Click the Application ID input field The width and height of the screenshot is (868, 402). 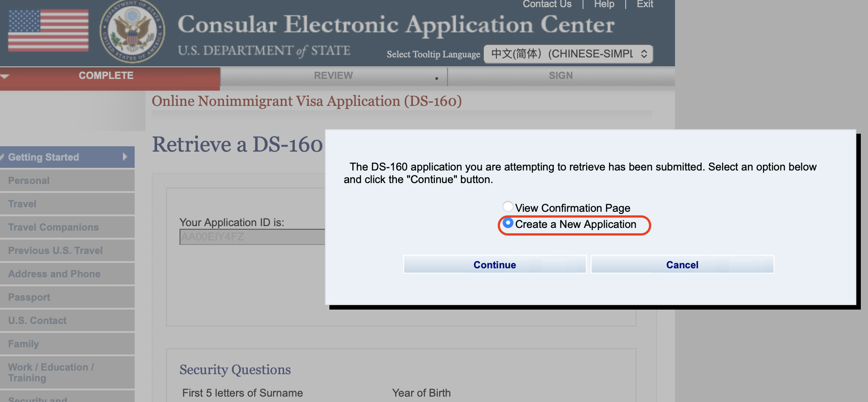pos(252,237)
